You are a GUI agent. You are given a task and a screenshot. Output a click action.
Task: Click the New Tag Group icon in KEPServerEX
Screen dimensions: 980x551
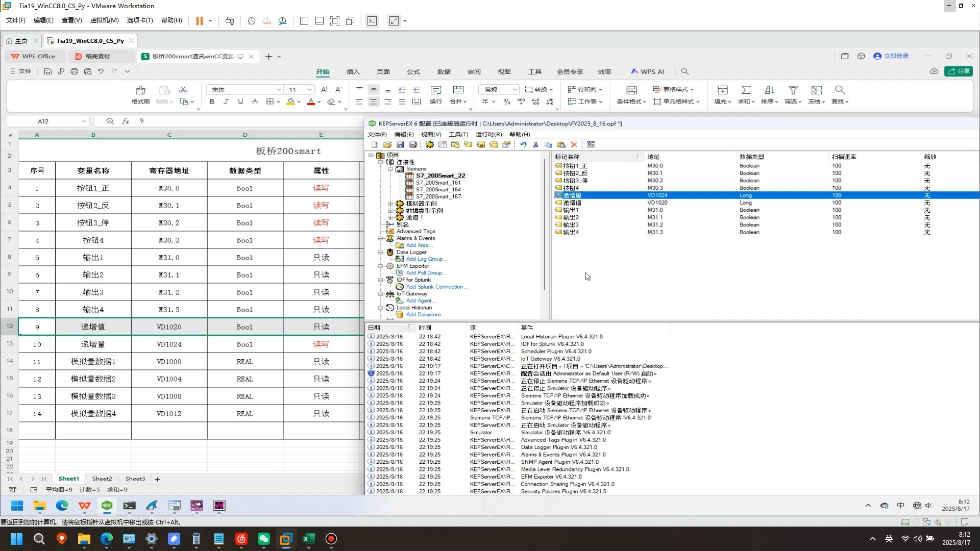(x=455, y=145)
